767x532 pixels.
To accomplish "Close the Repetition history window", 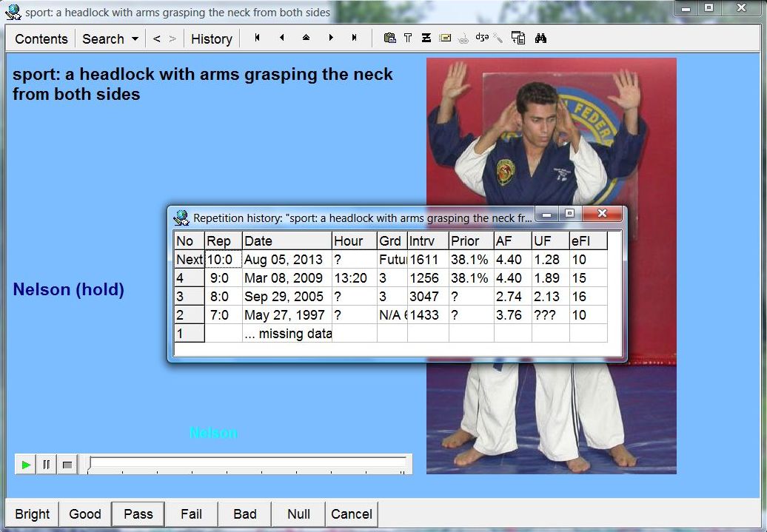I will 602,214.
